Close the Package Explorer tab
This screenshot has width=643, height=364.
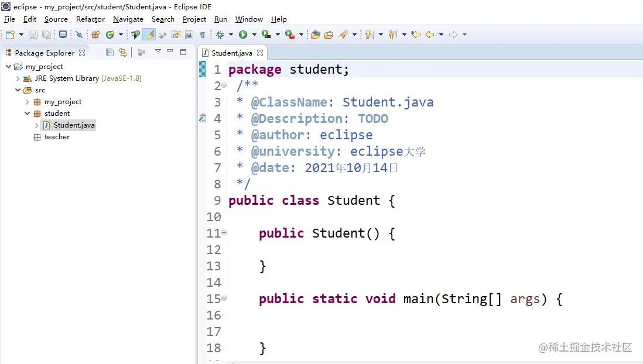[82, 53]
